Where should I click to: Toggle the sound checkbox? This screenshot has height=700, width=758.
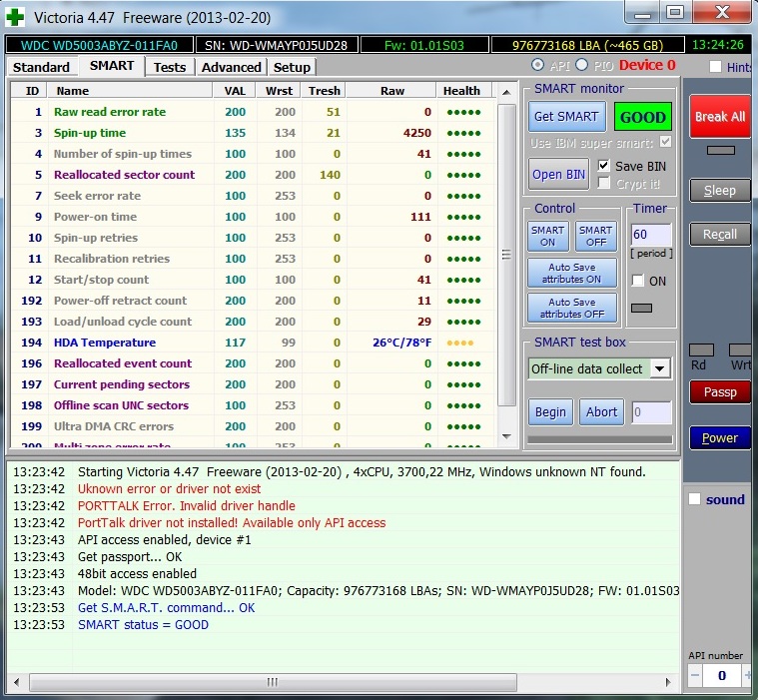(695, 499)
